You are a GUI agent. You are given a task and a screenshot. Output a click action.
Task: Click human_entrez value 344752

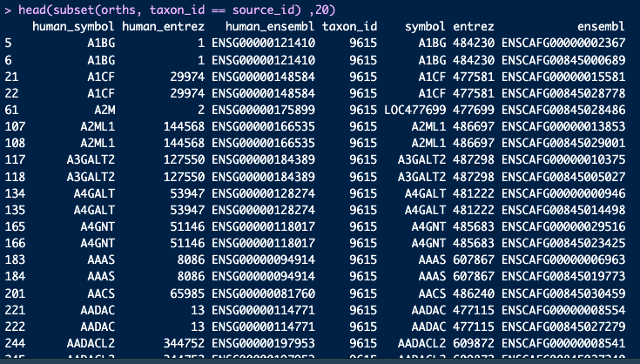[x=184, y=343]
